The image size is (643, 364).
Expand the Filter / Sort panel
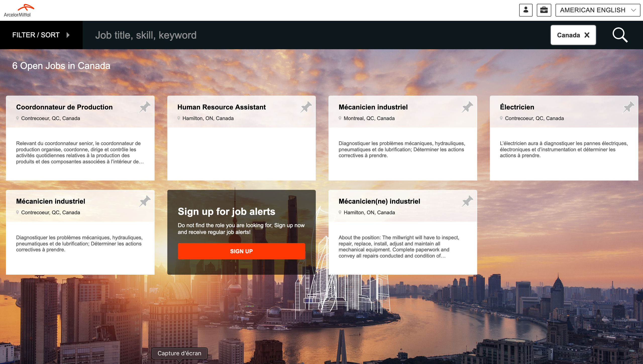tap(36, 35)
